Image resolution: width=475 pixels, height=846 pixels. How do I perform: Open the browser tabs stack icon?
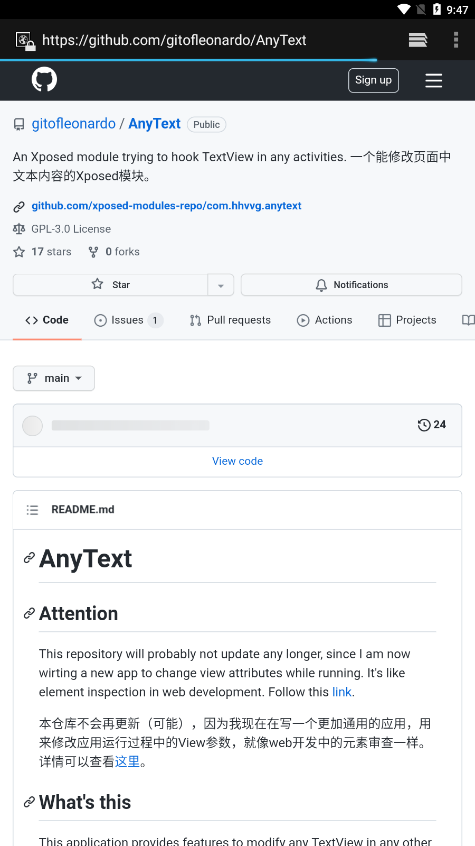(x=418, y=40)
